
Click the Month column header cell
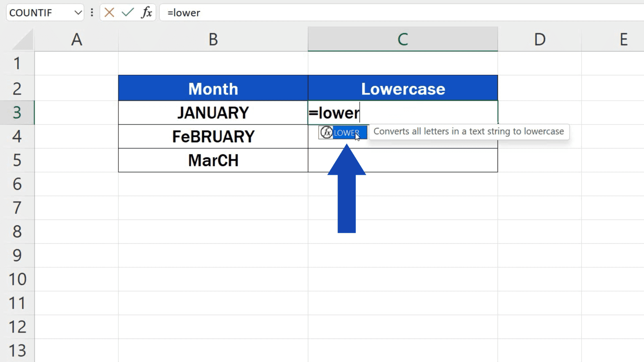tap(213, 88)
